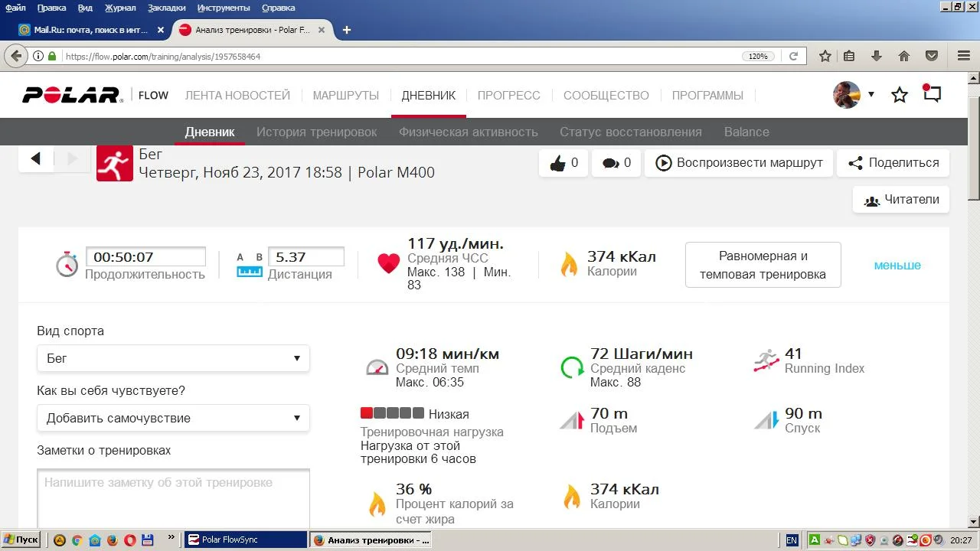Open the Пуск start button
Screen dimensions: 980x551
[x=21, y=540]
